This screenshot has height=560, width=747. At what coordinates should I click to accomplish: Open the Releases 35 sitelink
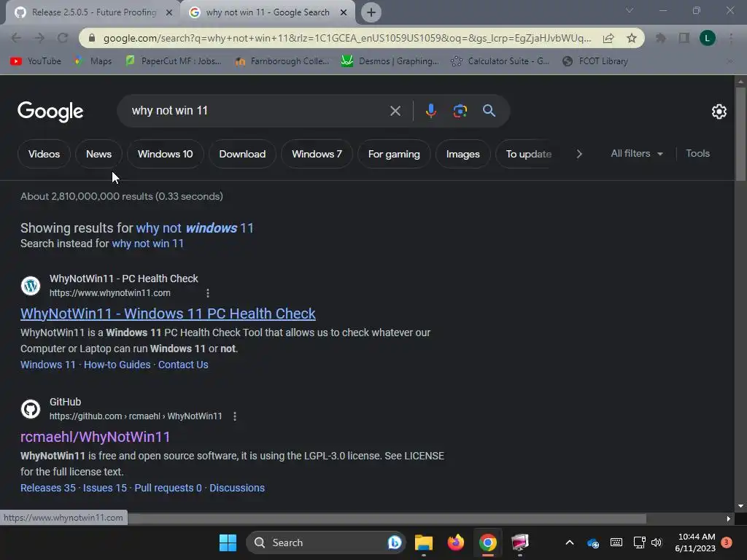pyautogui.click(x=48, y=488)
